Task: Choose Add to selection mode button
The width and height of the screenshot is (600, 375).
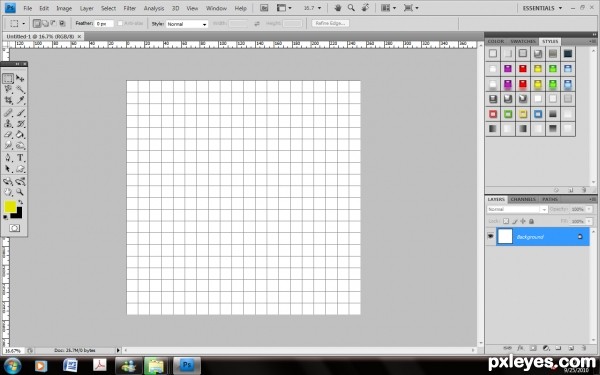Action: pyautogui.click(x=45, y=23)
